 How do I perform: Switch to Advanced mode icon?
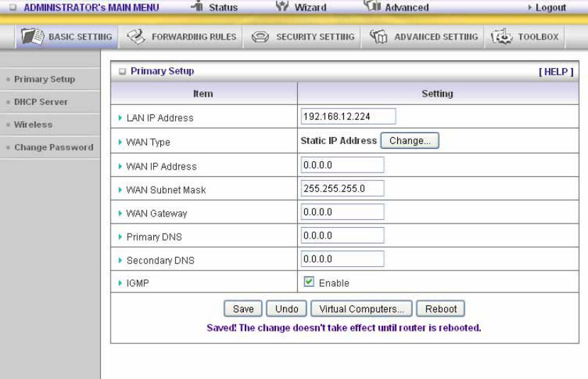(x=372, y=5)
